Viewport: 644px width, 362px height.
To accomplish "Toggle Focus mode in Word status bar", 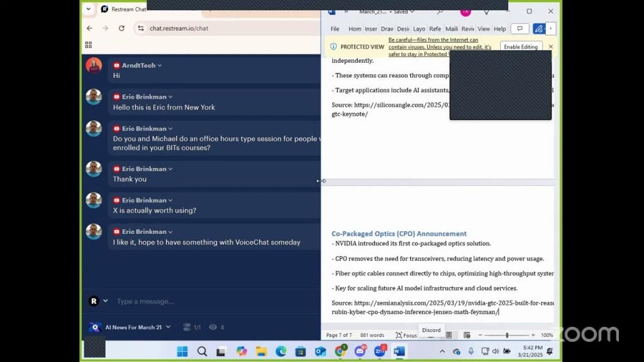I will coord(406,335).
